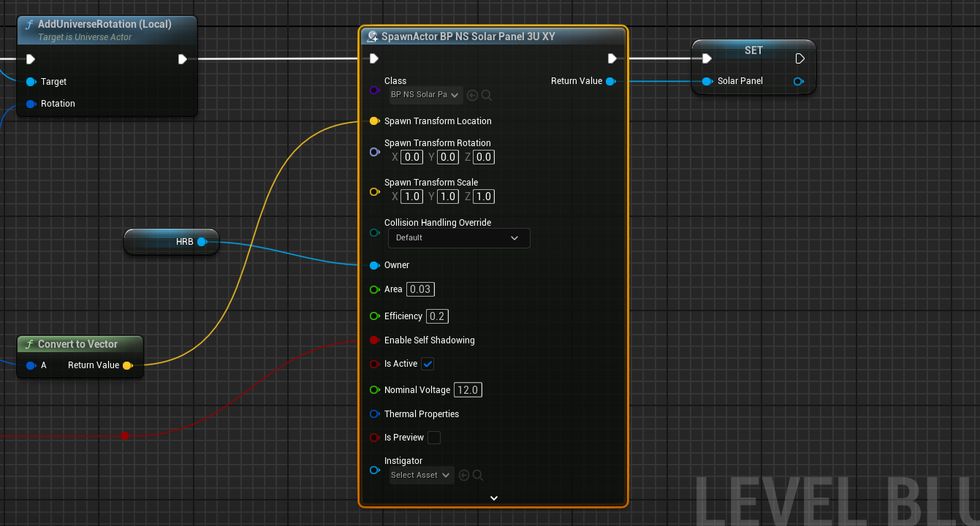Open Collision Handling Override dropdown
Image resolution: width=980 pixels, height=526 pixels.
coord(458,238)
